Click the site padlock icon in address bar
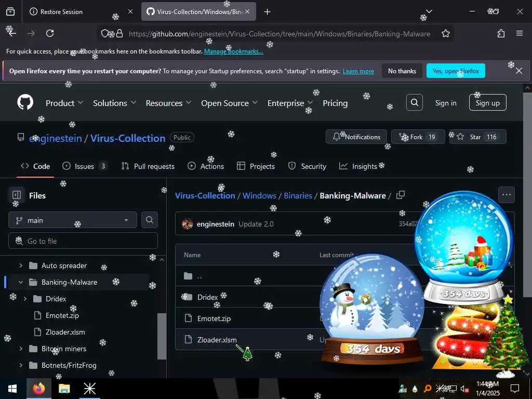Viewport: 532px width, 399px height. (119, 34)
